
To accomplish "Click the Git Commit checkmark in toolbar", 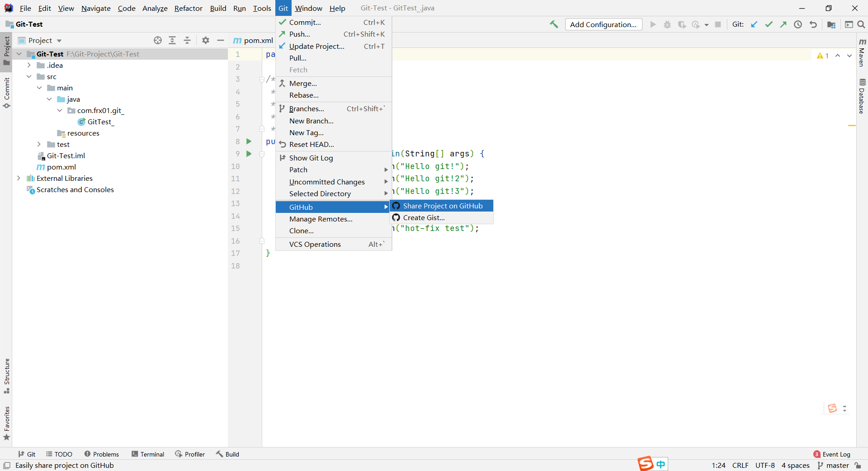I will (x=769, y=24).
